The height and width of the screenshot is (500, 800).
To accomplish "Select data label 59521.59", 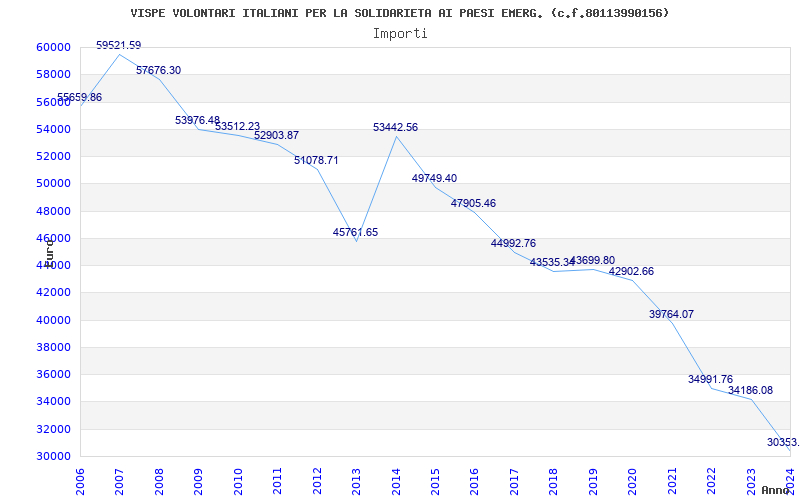I will pos(118,45).
